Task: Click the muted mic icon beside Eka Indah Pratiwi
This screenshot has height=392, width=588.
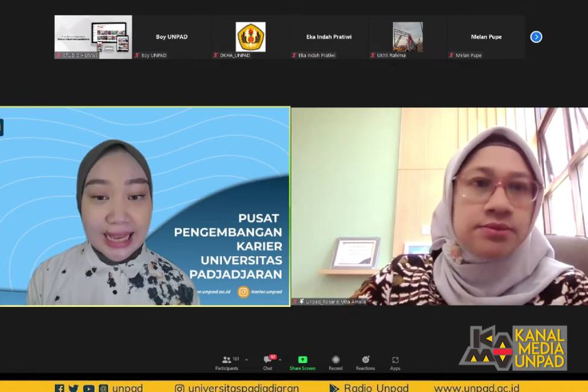Action: click(294, 55)
